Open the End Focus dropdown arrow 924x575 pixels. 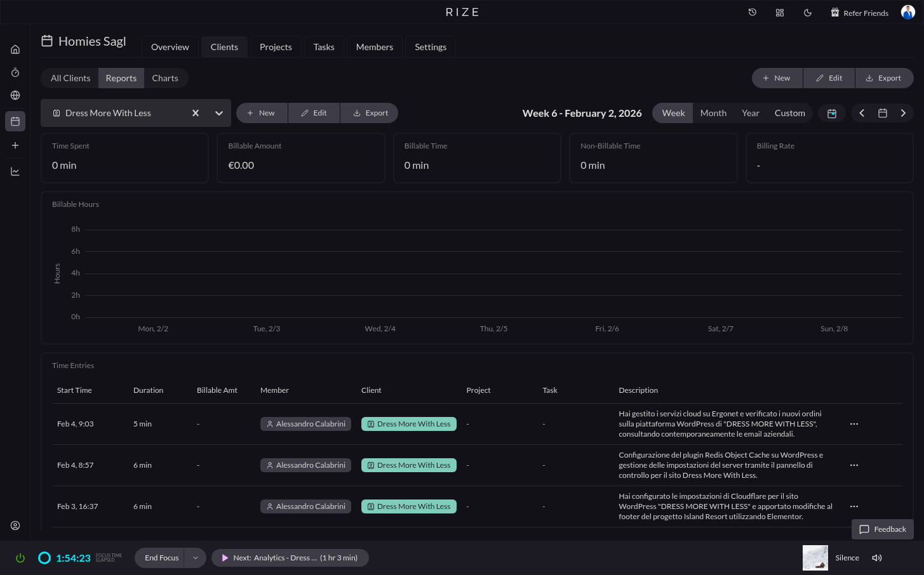click(196, 558)
